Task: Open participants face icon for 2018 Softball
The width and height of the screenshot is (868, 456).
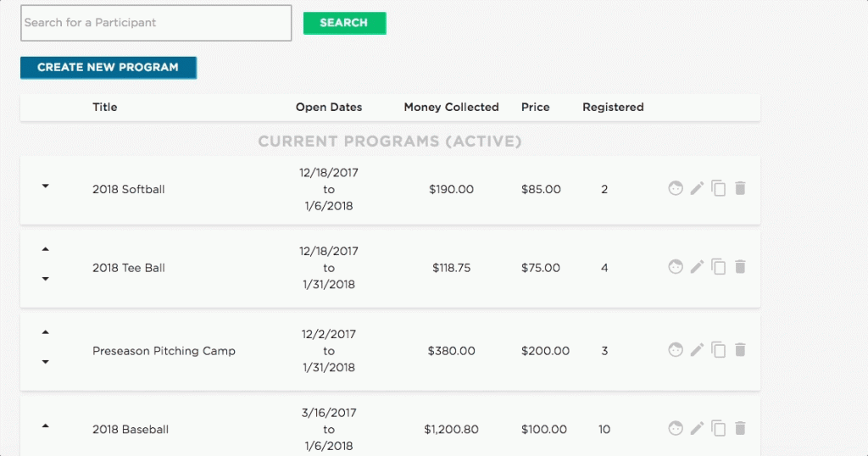Action: pyautogui.click(x=676, y=188)
